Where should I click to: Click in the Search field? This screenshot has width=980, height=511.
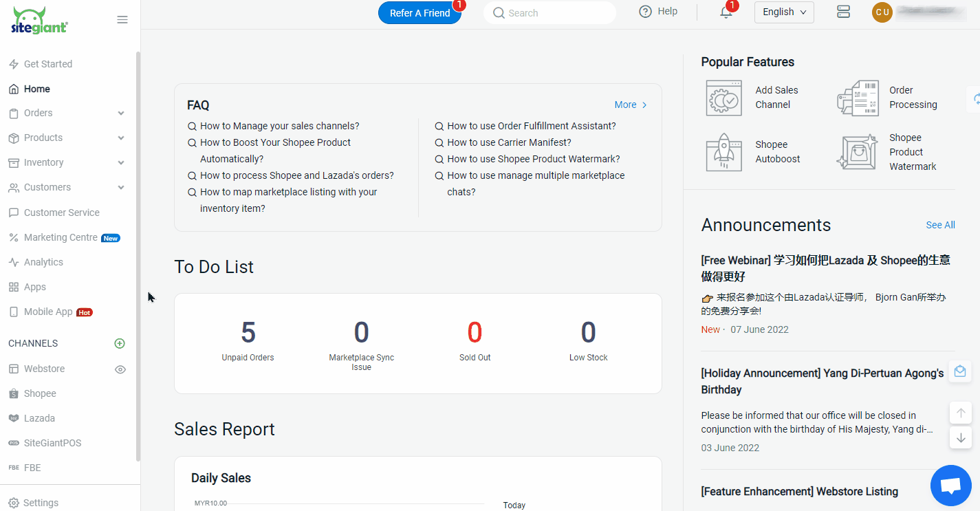click(549, 13)
